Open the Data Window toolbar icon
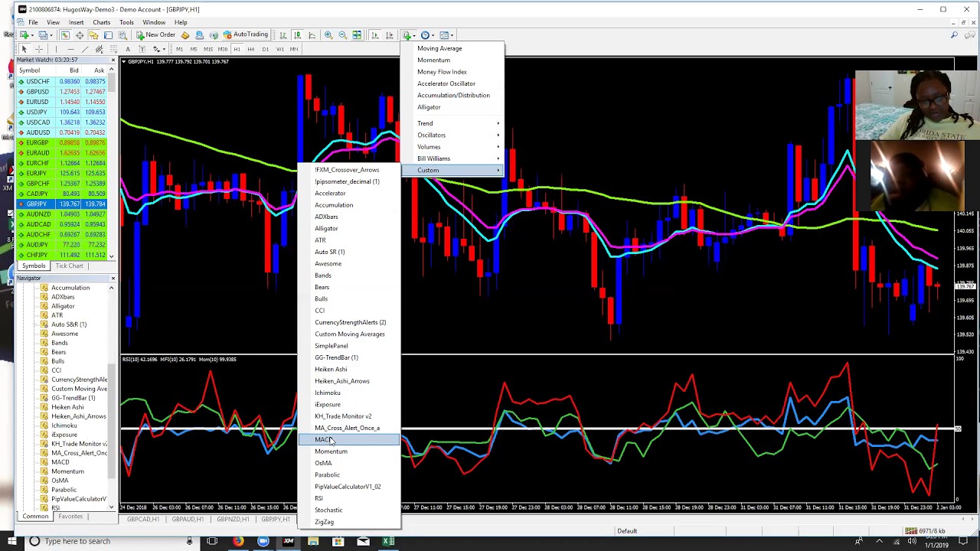The height and width of the screenshot is (551, 980). (80, 35)
